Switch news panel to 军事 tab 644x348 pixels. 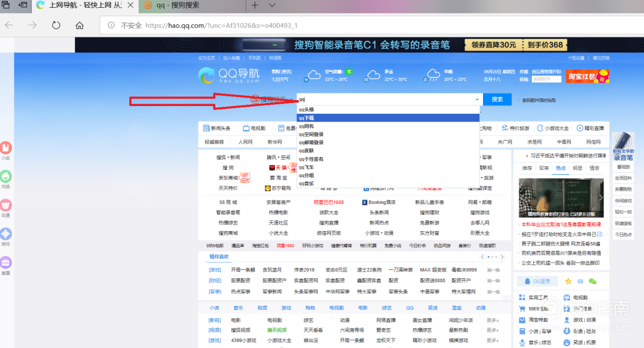pyautogui.click(x=544, y=168)
